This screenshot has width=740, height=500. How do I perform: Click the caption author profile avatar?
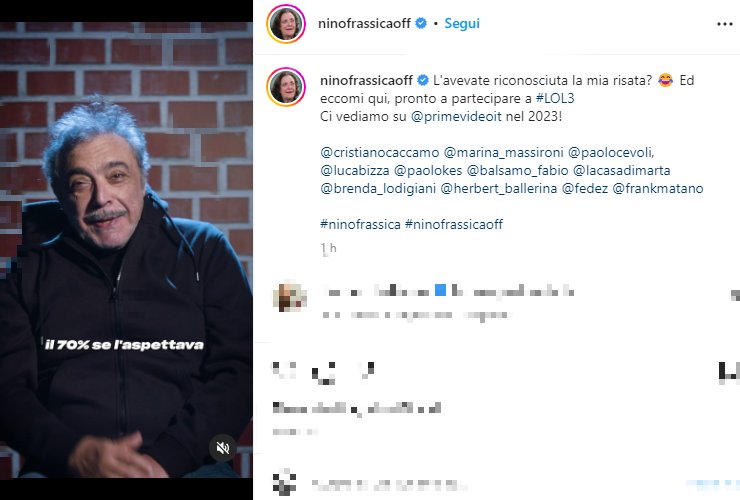coord(286,87)
